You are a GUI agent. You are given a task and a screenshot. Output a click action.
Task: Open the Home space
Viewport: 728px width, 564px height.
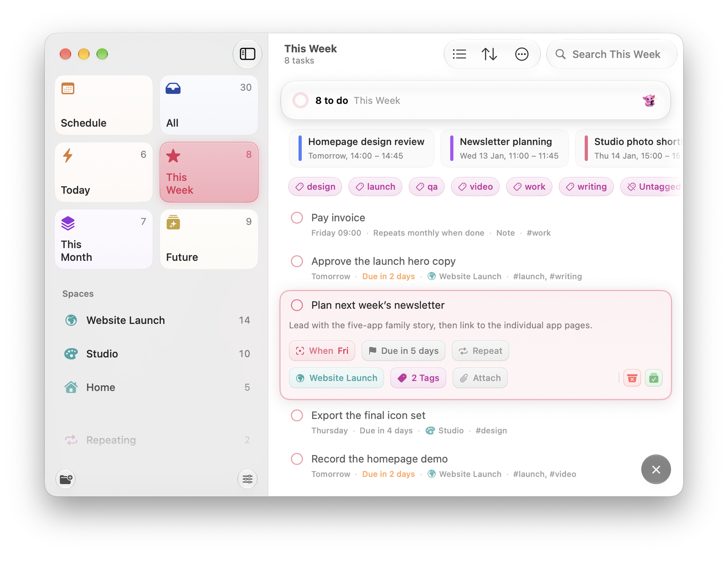pyautogui.click(x=157, y=387)
